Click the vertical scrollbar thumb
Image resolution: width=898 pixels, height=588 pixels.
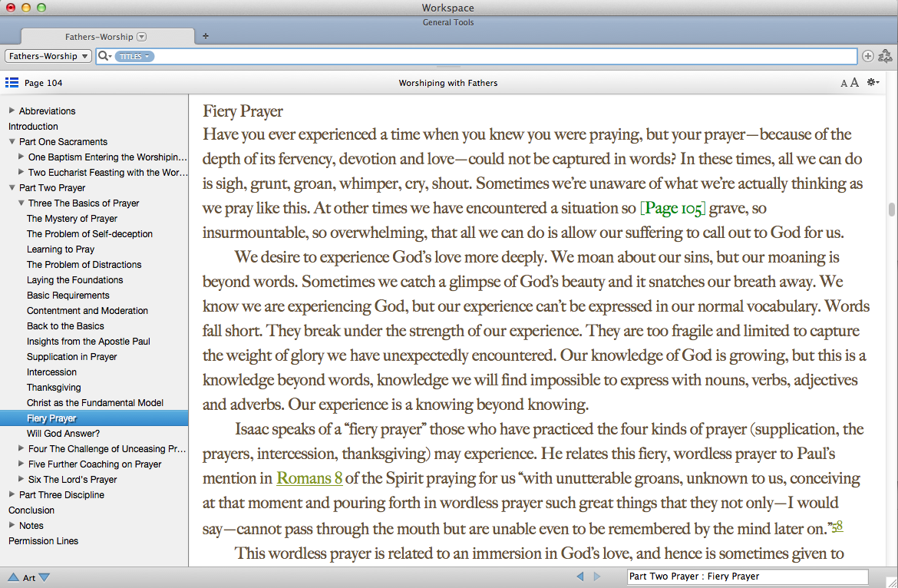(891, 210)
